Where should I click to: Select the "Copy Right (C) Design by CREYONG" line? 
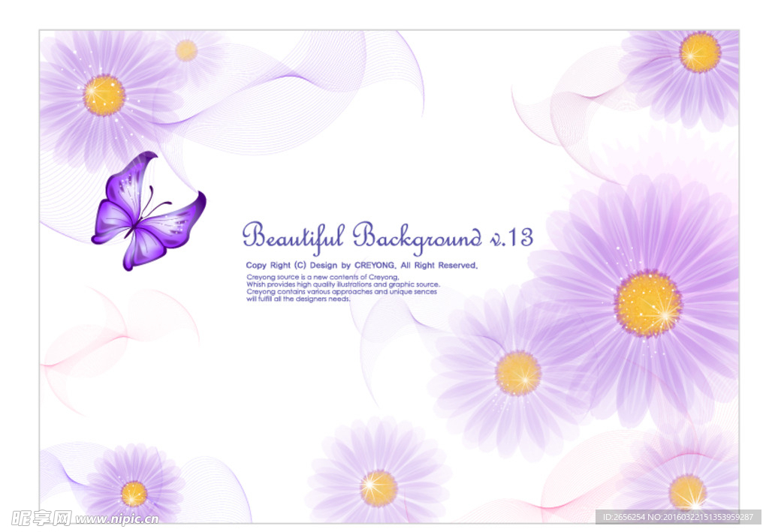[x=362, y=265]
